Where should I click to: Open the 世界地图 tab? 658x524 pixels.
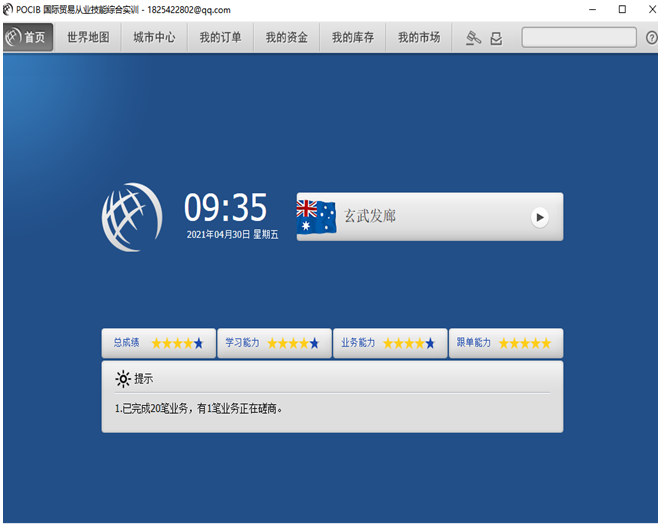[88, 38]
